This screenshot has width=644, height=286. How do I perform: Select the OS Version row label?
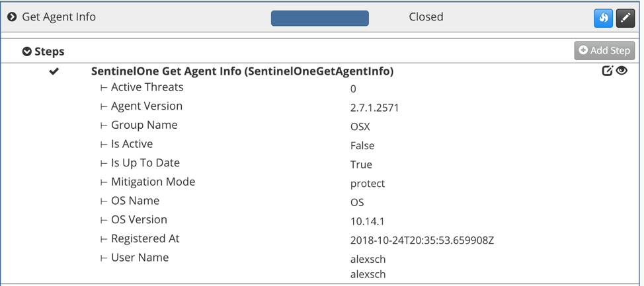click(139, 219)
